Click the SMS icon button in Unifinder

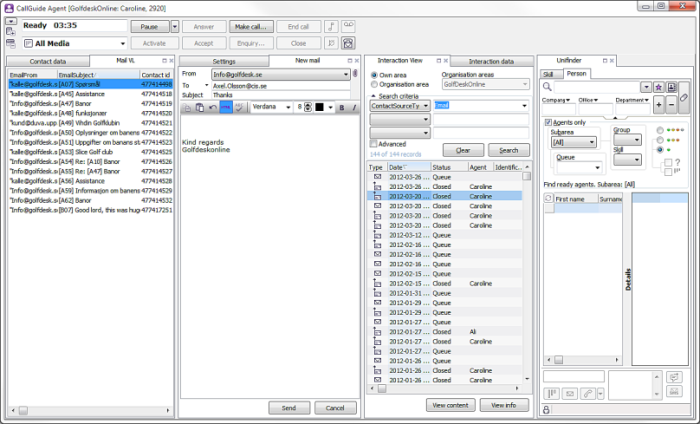tap(674, 392)
